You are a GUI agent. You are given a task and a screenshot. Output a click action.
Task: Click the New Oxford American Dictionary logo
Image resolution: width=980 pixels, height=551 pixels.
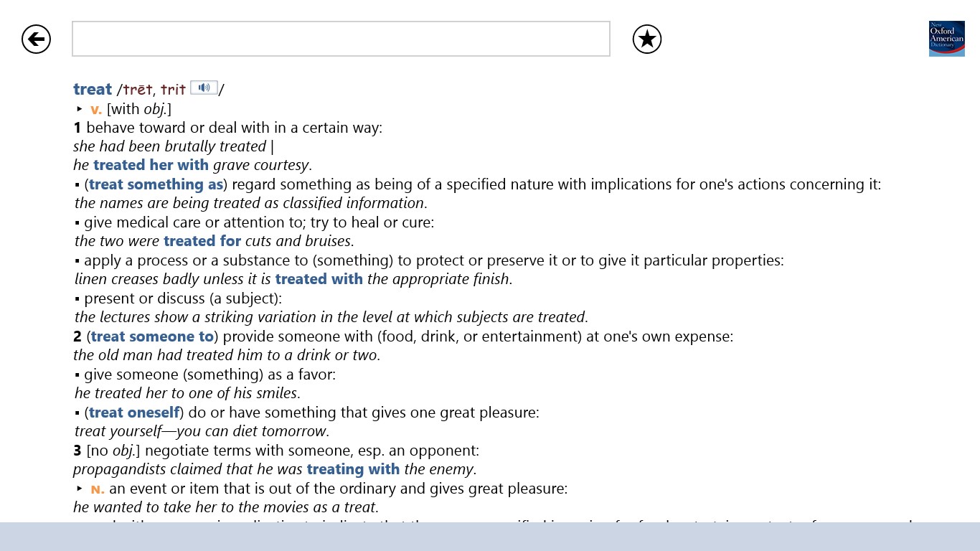click(x=946, y=39)
